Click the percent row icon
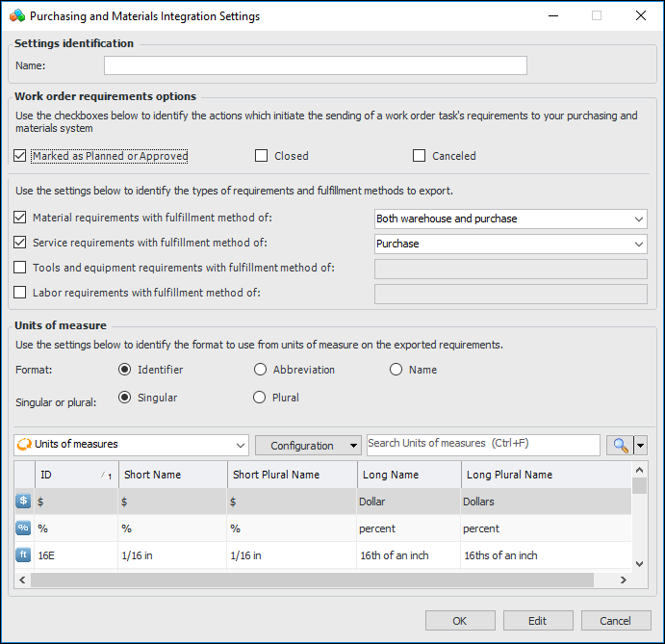Viewport: 665px width, 644px height. point(23,528)
